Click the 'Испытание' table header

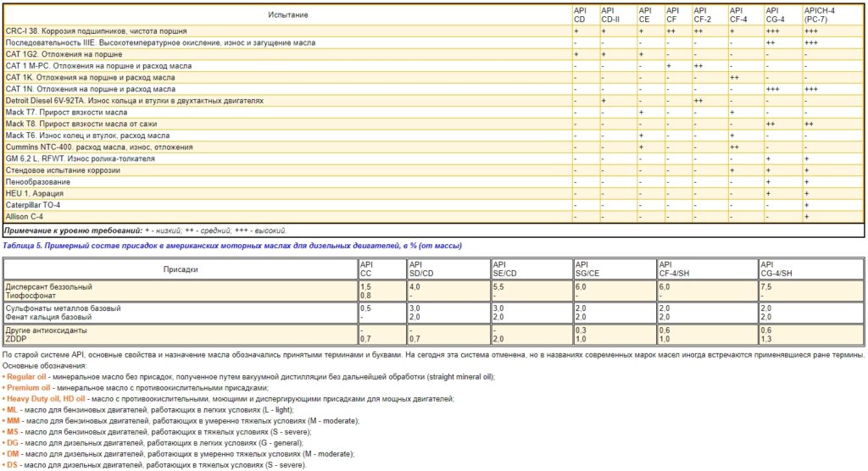[288, 14]
